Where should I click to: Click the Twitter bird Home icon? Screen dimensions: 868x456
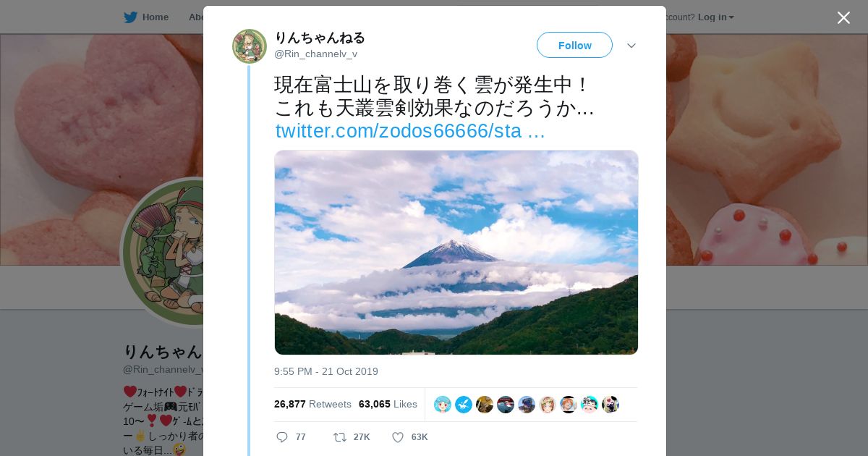pos(130,17)
